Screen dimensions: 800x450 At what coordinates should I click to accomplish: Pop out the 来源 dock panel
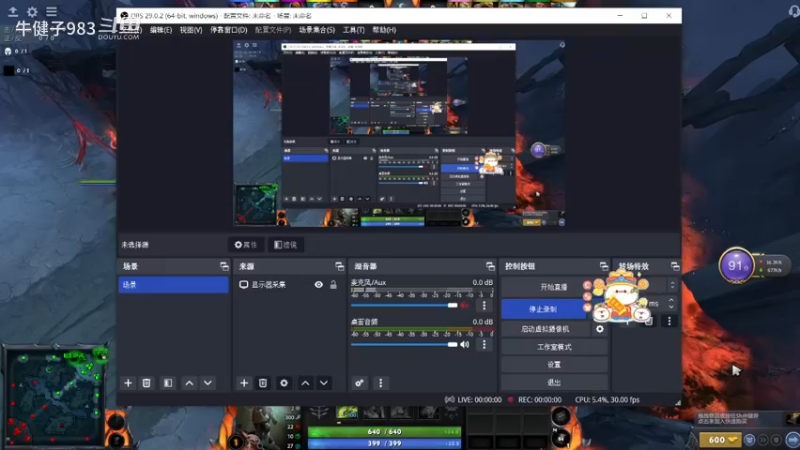point(339,266)
